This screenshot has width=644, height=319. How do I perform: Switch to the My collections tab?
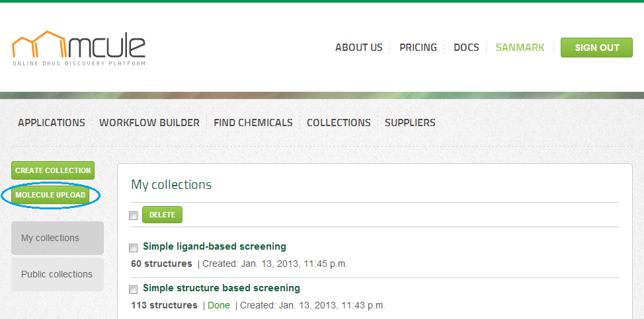tap(58, 238)
